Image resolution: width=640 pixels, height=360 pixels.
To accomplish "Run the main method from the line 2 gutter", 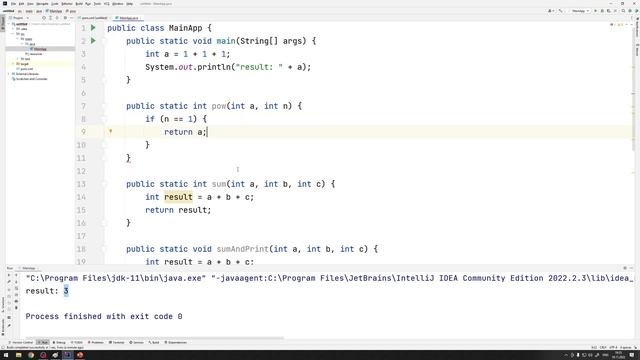I will [x=93, y=41].
